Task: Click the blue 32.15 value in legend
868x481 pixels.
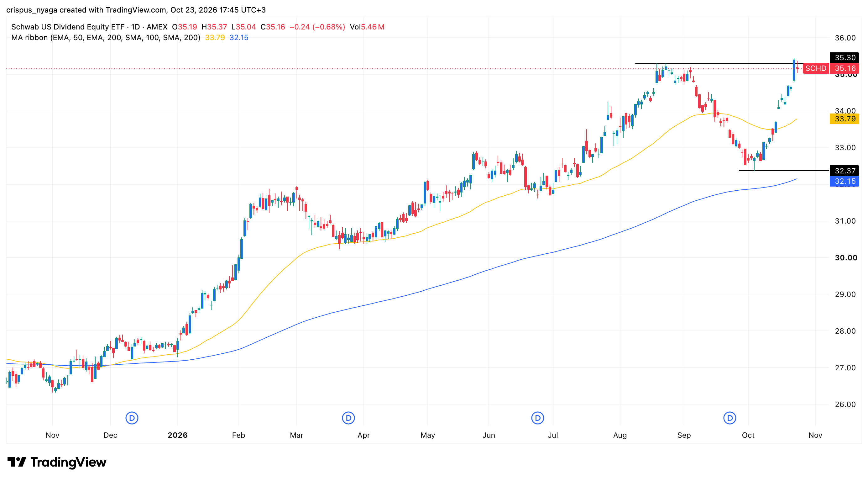Action: 239,38
